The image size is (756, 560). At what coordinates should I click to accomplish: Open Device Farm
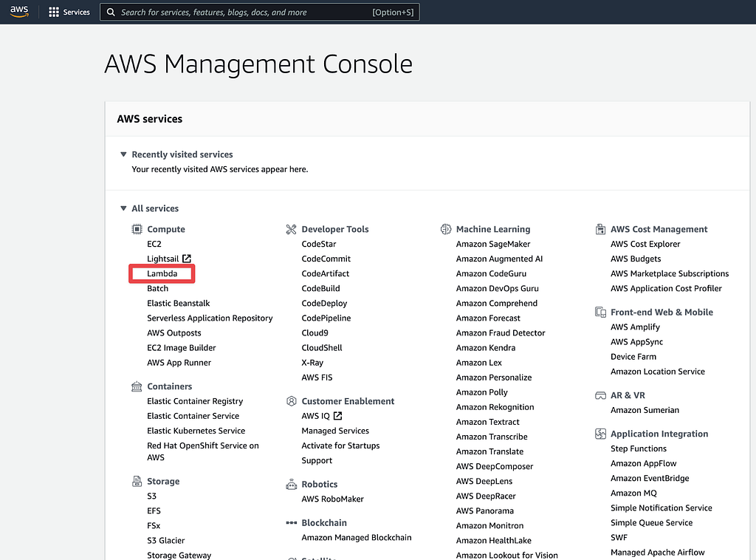coord(633,356)
